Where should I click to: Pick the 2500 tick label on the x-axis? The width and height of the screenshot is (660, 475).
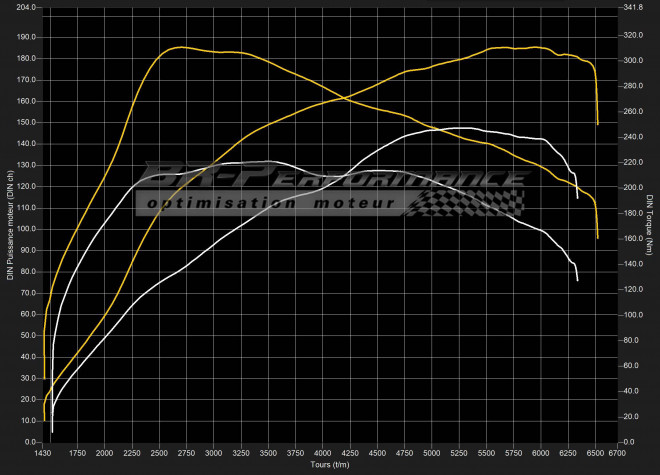click(x=160, y=453)
